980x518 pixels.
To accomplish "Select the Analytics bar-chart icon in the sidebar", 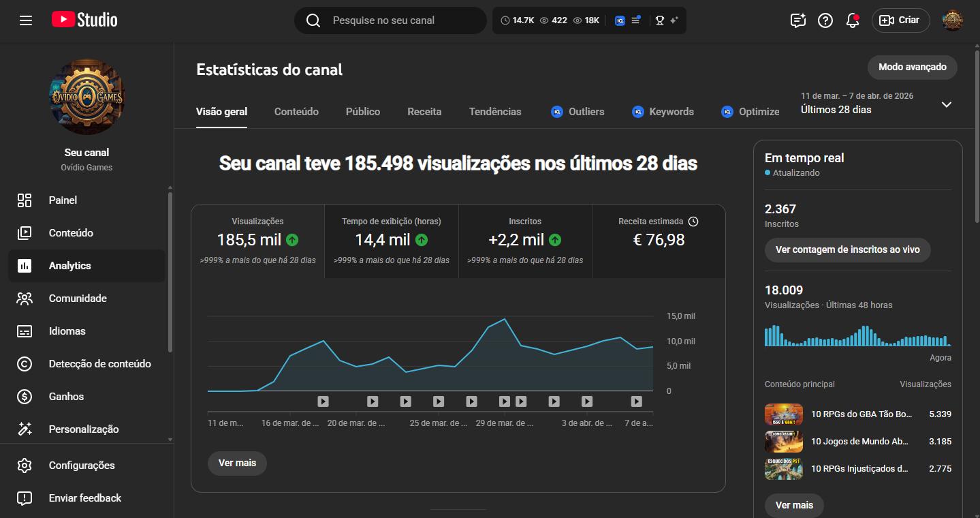I will (x=25, y=266).
